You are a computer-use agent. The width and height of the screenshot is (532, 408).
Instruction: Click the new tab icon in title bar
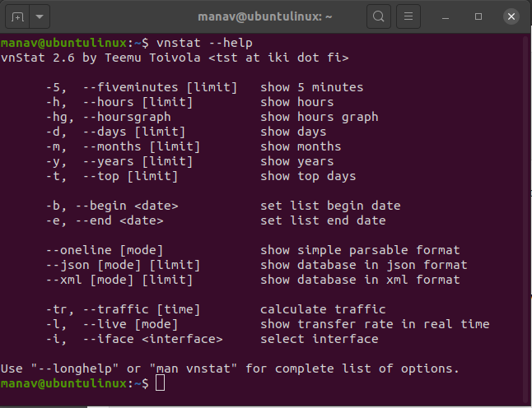[18, 16]
